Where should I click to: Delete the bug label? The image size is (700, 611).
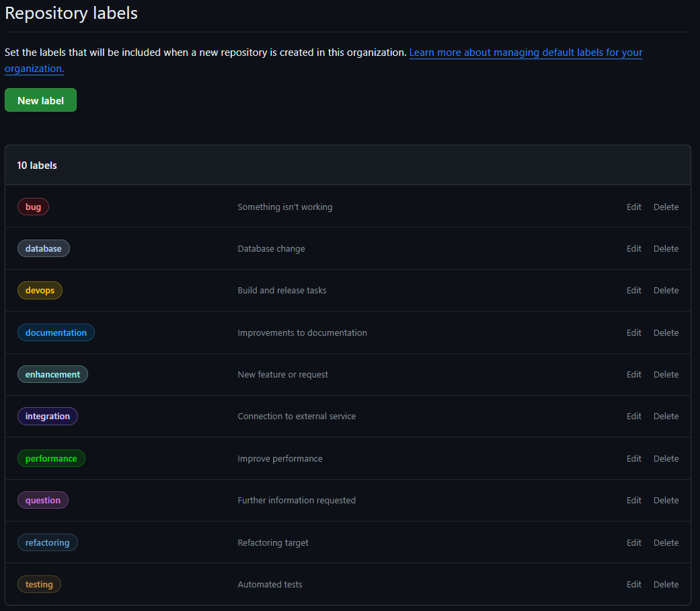666,207
